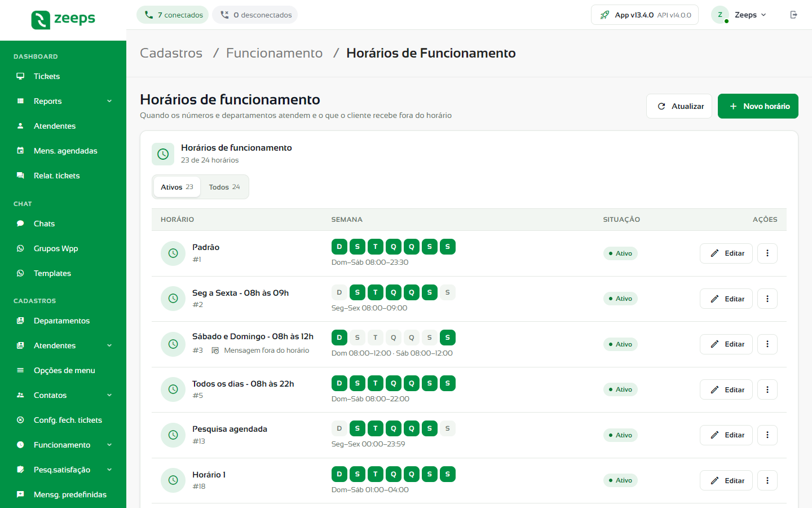
Task: Open more options for Padrão row
Action: pyautogui.click(x=767, y=253)
